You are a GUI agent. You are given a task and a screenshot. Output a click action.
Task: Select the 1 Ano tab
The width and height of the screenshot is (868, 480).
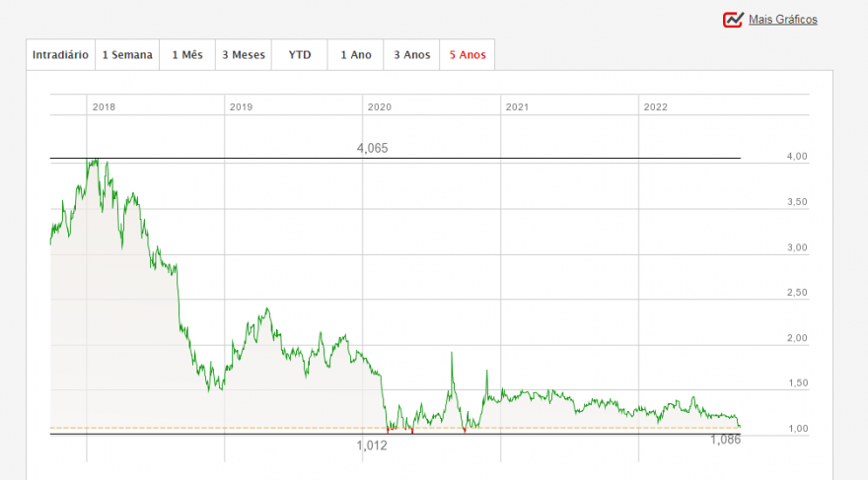[355, 55]
